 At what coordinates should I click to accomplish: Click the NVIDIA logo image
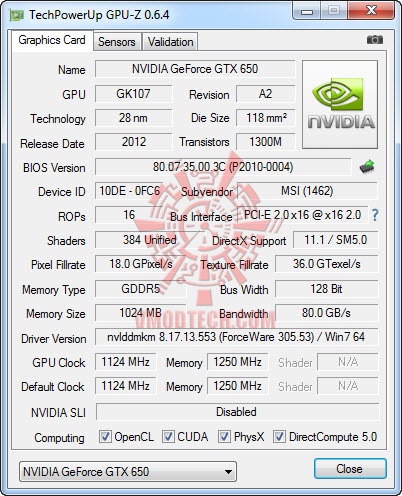(x=340, y=104)
